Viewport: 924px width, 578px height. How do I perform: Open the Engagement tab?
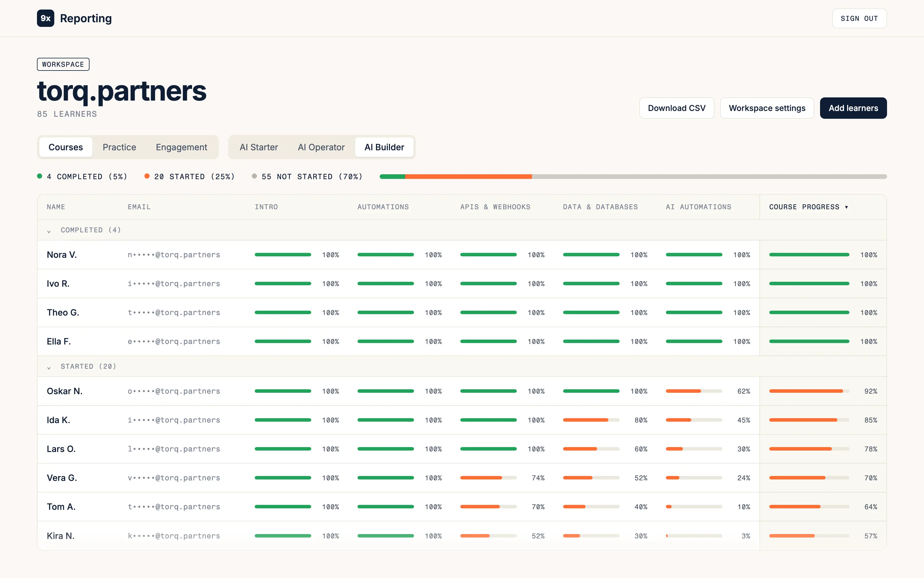(x=181, y=147)
